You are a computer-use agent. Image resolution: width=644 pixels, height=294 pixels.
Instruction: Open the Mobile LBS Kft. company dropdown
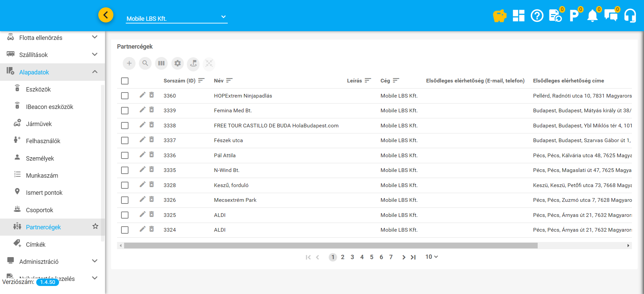pyautogui.click(x=176, y=18)
